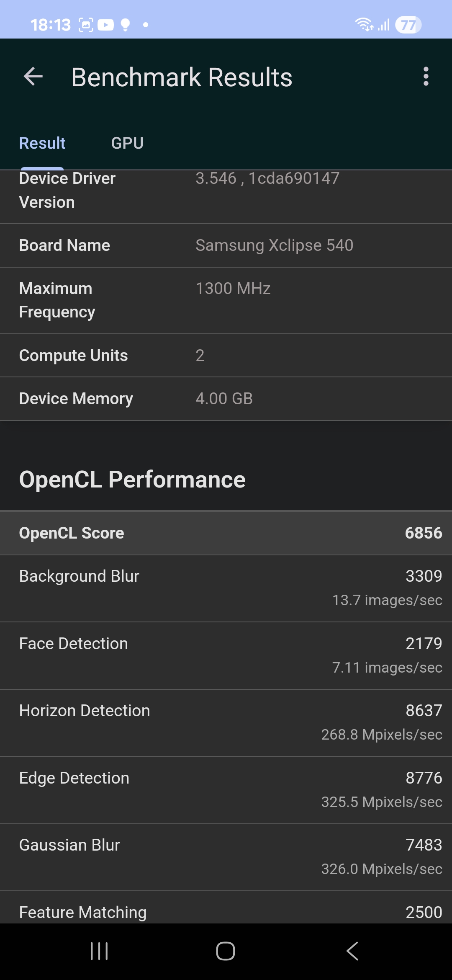Open the three-dot overflow menu
Image resolution: width=452 pixels, height=980 pixels.
click(x=426, y=77)
